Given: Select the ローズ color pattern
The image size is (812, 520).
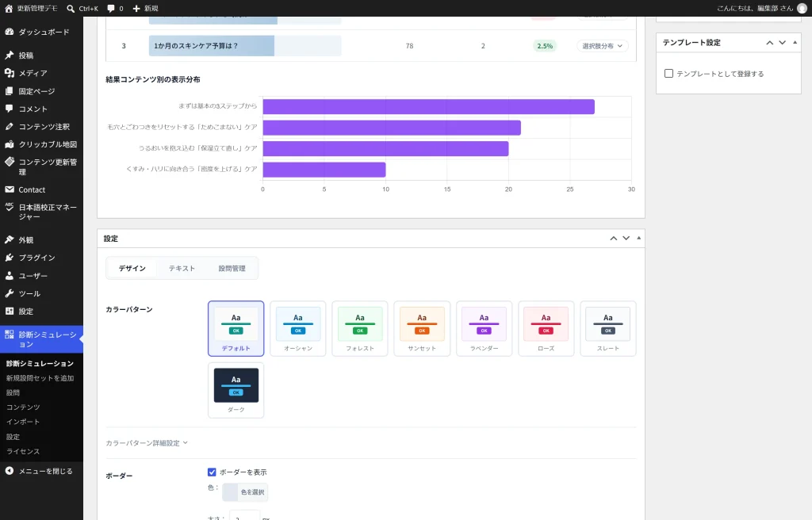Looking at the screenshot, I should pyautogui.click(x=546, y=328).
